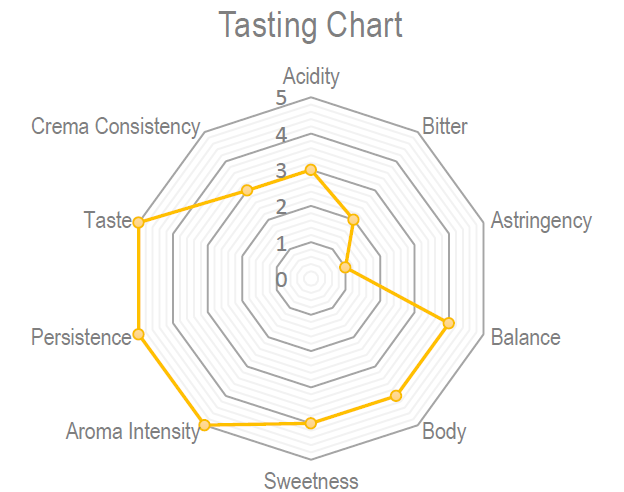Click the Aroma Intensity axis label

coord(132,432)
